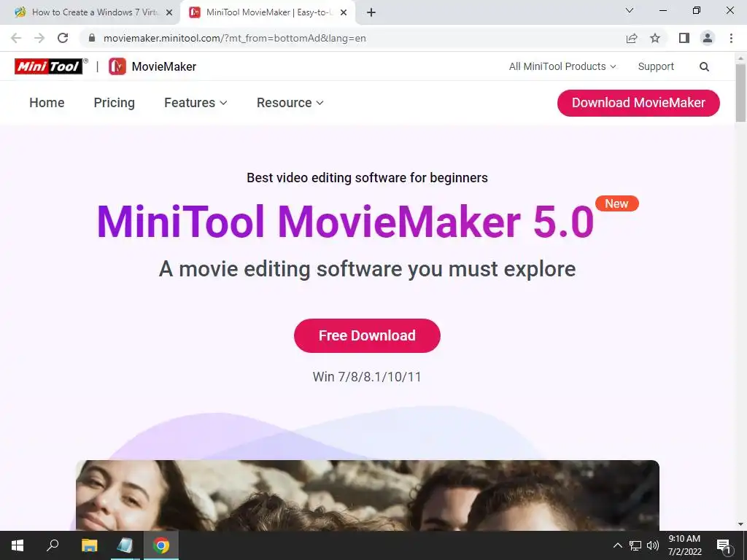Open the Windows Start menu
Viewport: 747px width, 560px height.
coord(18,545)
